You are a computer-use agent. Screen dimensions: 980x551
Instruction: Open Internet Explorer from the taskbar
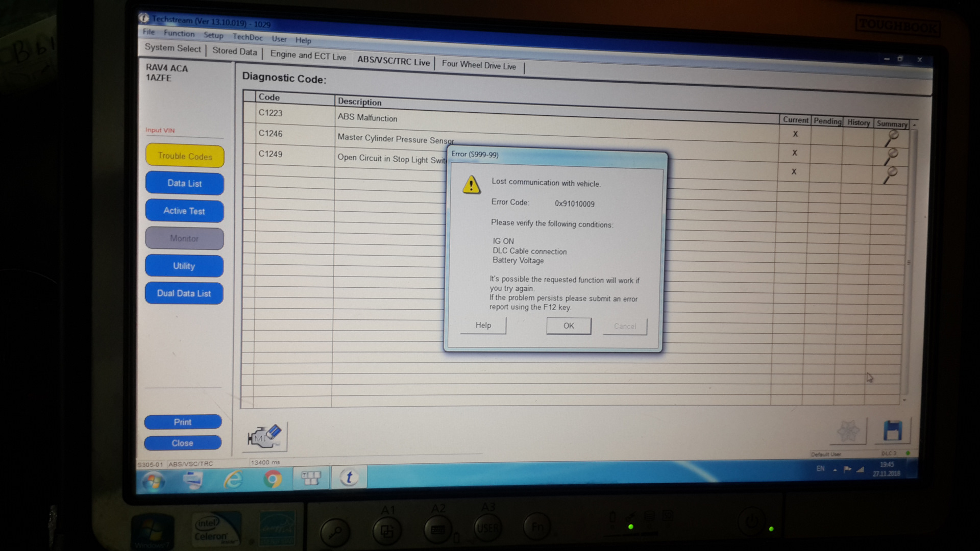(x=233, y=479)
